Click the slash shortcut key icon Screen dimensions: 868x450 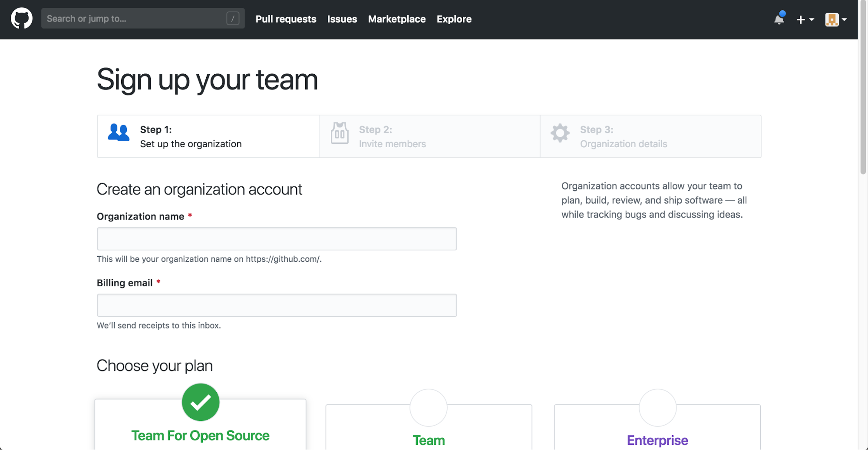[233, 19]
